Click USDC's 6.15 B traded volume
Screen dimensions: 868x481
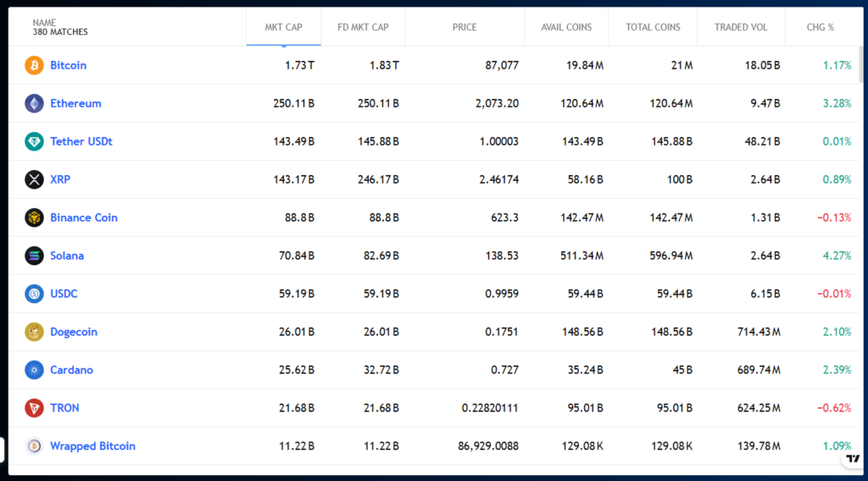765,294
